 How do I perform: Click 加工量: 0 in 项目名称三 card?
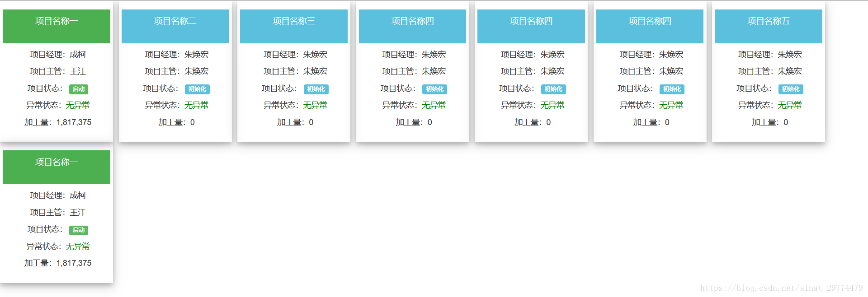[295, 122]
